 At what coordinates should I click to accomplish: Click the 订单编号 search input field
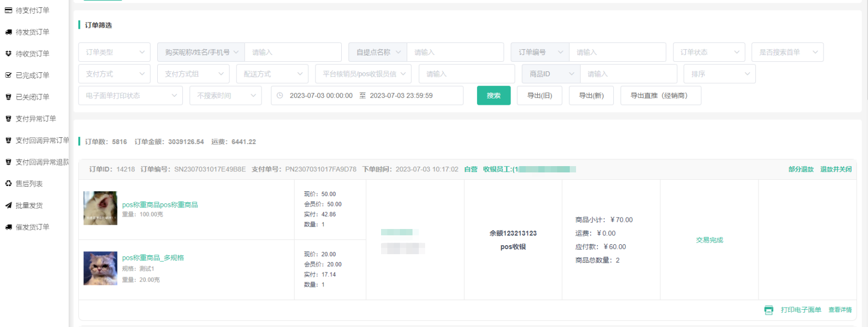point(617,52)
